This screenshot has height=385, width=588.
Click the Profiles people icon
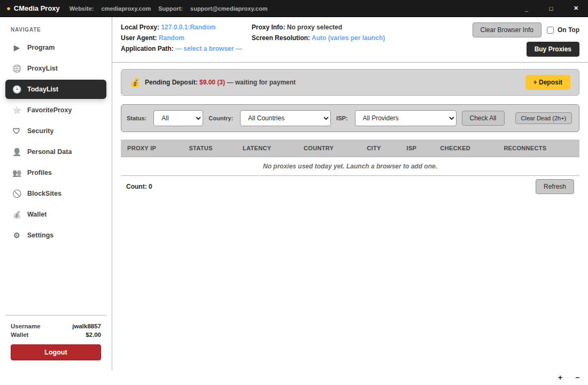17,173
